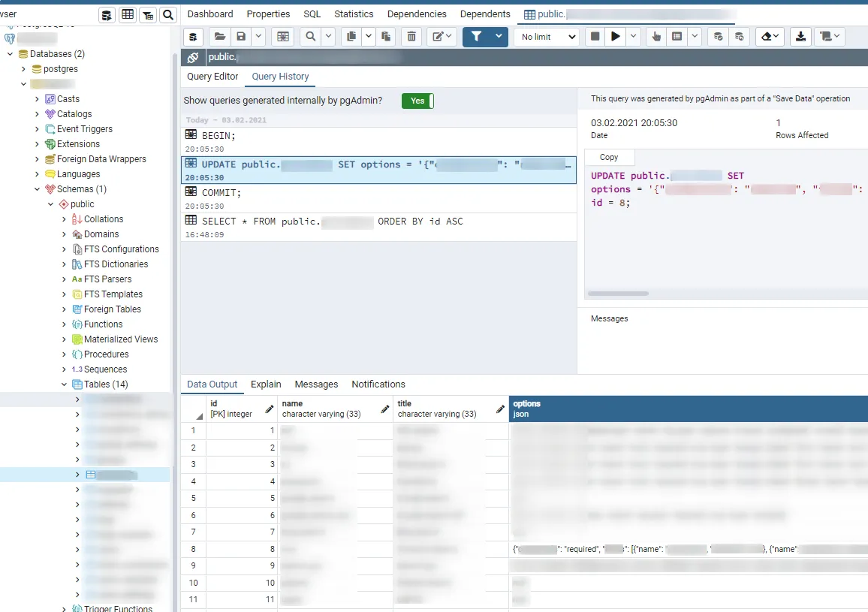Select the COMMIT; history entry
Viewport: 868px width, 612px height.
pyautogui.click(x=378, y=199)
